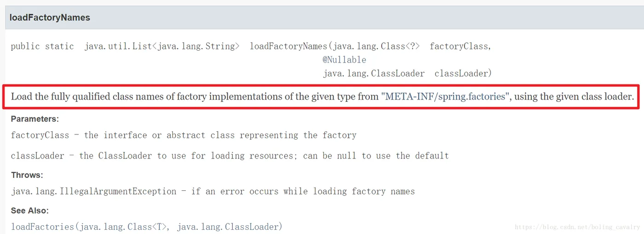Image resolution: width=644 pixels, height=234 pixels.
Task: Open the @Nullable annotation link
Action: 344,60
